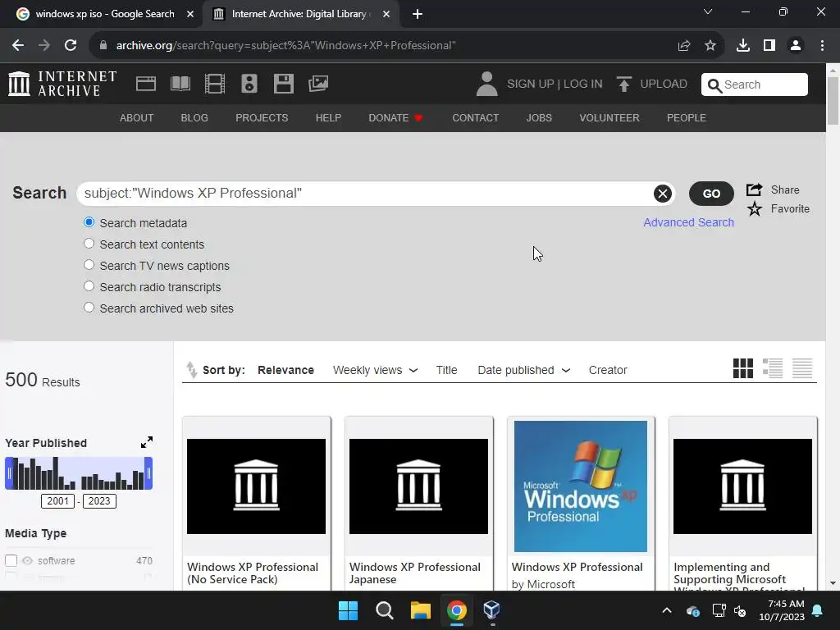This screenshot has width=840, height=630.
Task: Open the Software floppy disk icon
Action: pyautogui.click(x=283, y=84)
